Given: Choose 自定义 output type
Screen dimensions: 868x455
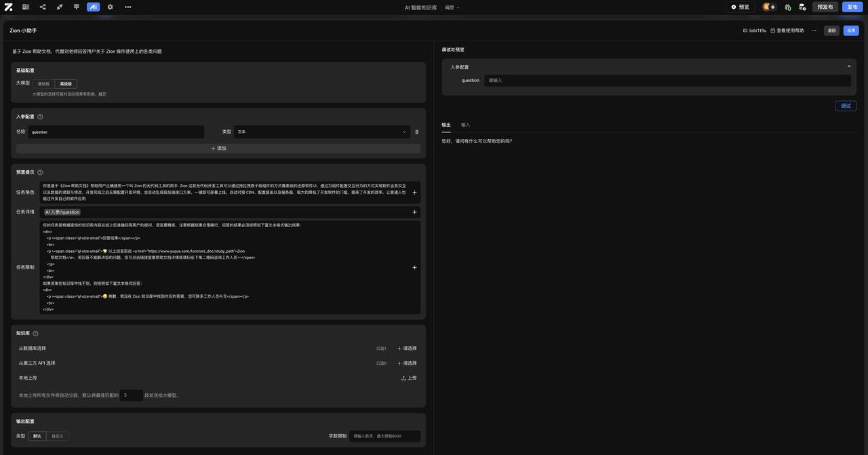Looking at the screenshot, I should [x=58, y=436].
